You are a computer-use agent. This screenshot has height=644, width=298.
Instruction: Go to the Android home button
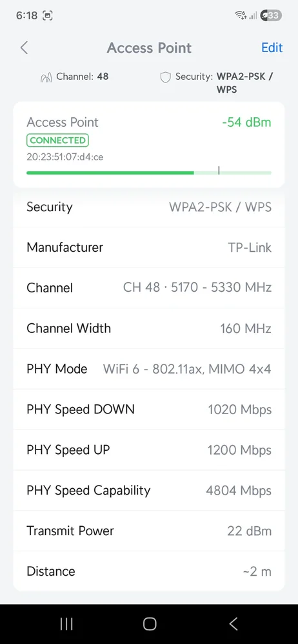tap(150, 624)
